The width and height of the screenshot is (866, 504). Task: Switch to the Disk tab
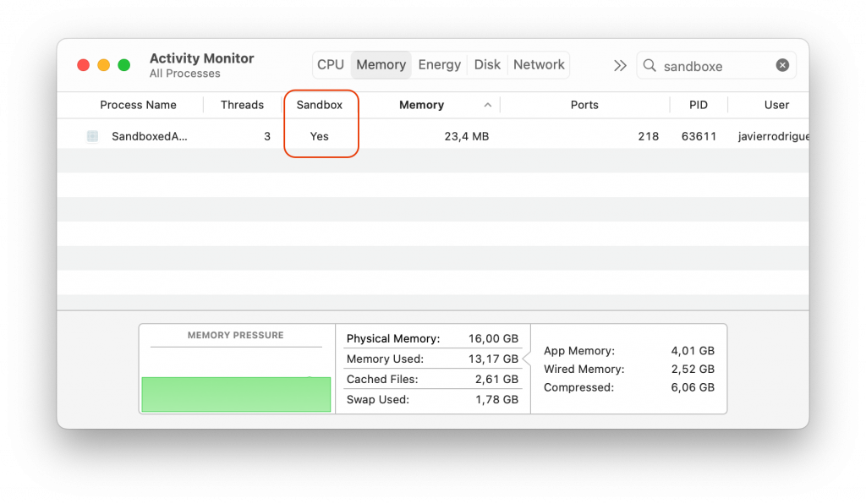point(486,64)
